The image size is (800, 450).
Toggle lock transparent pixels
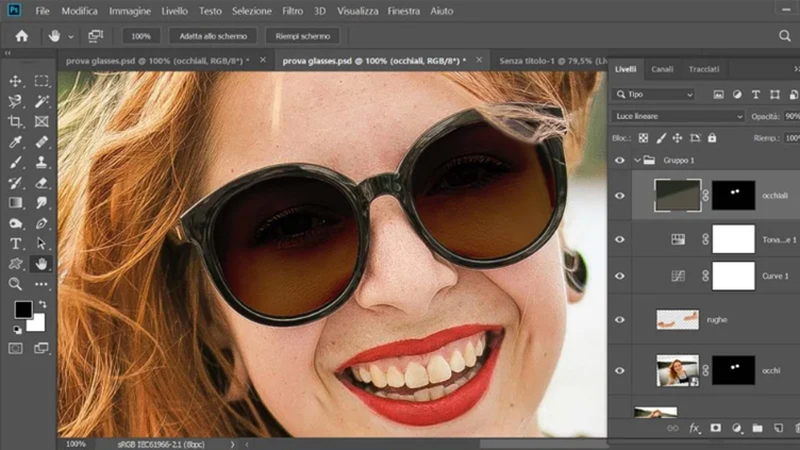[x=643, y=138]
